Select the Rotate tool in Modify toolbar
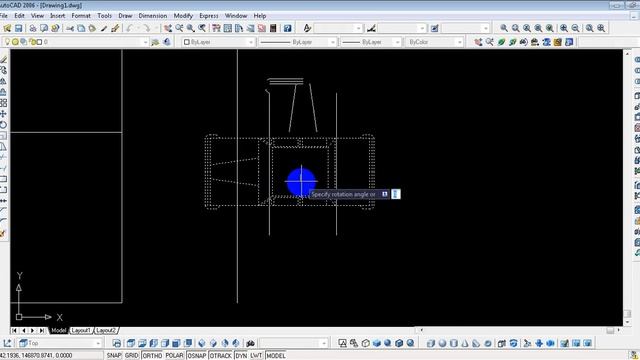640x360 pixels. coord(3,124)
